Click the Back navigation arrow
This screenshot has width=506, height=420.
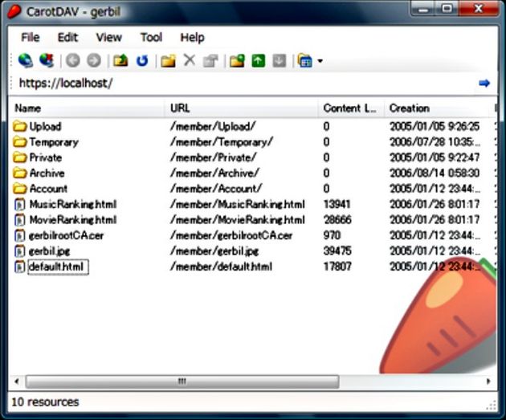click(73, 60)
